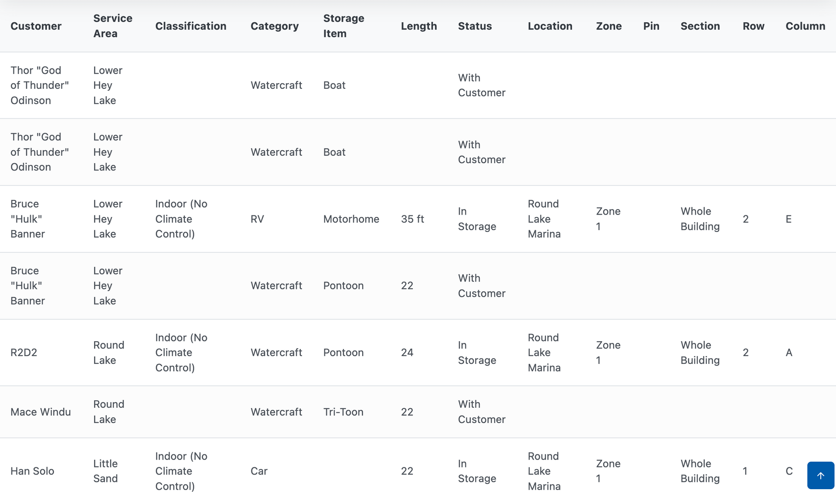Click the Storage Item column header
Image resolution: width=836 pixels, height=504 pixels.
click(x=344, y=26)
